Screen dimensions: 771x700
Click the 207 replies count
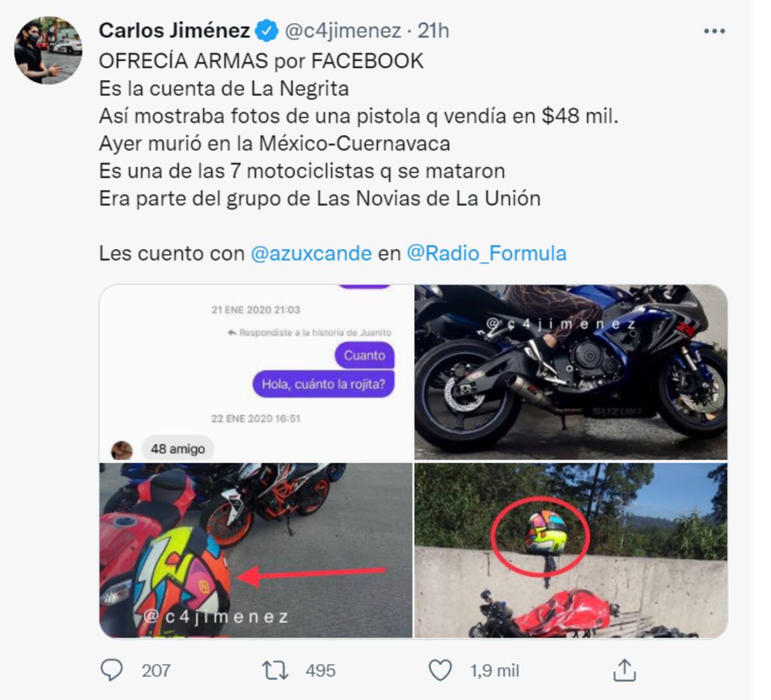click(156, 670)
